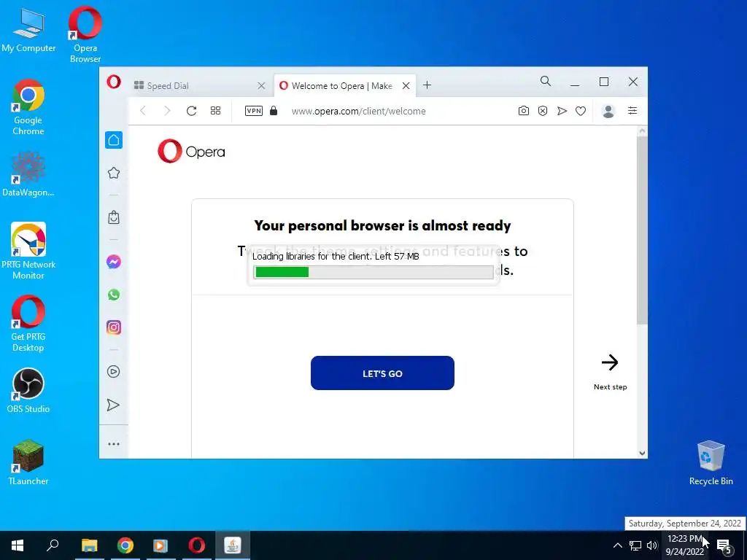Viewport: 747px width, 560px height.
Task: Select the PRTG Network Monitor shortcut
Action: pos(28,251)
